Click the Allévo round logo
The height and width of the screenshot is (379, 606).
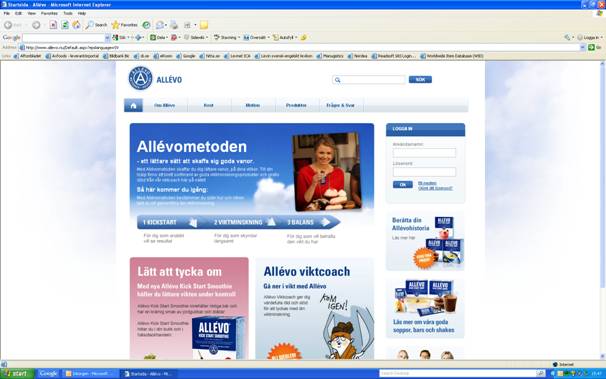pyautogui.click(x=140, y=78)
